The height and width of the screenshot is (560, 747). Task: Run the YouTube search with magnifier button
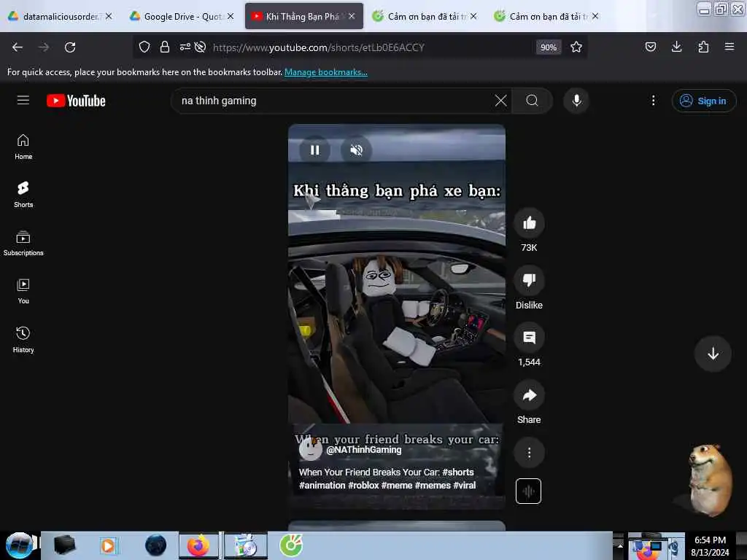(532, 101)
